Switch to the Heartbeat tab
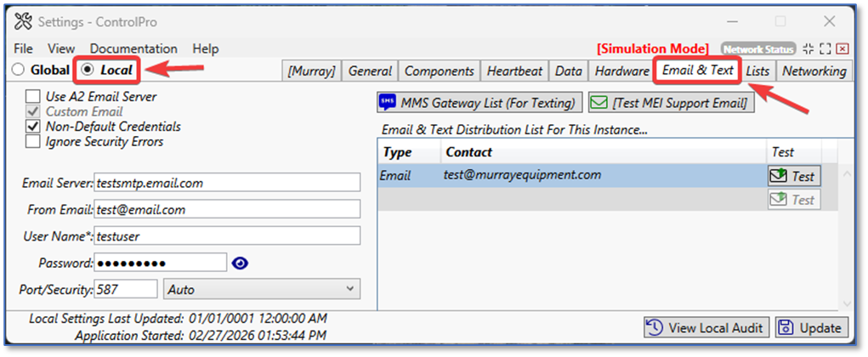Screen dimensions: 868x357 [514, 71]
